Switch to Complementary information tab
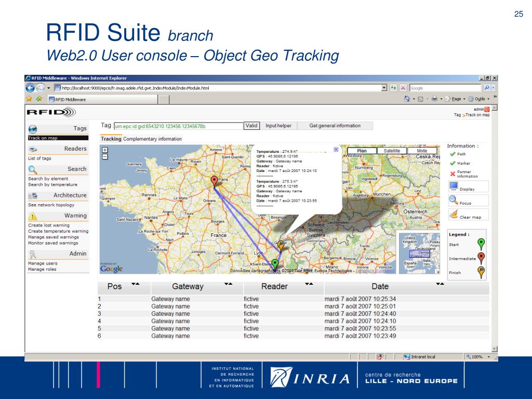This screenshot has height=399, width=532. (x=152, y=139)
